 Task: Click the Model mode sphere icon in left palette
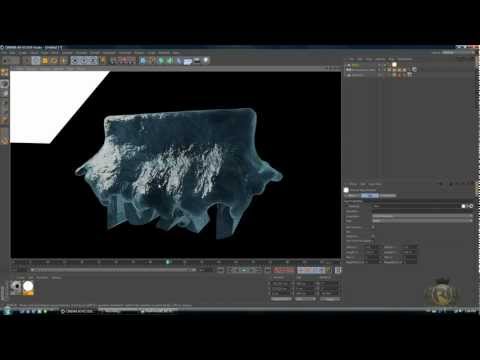(x=4, y=84)
